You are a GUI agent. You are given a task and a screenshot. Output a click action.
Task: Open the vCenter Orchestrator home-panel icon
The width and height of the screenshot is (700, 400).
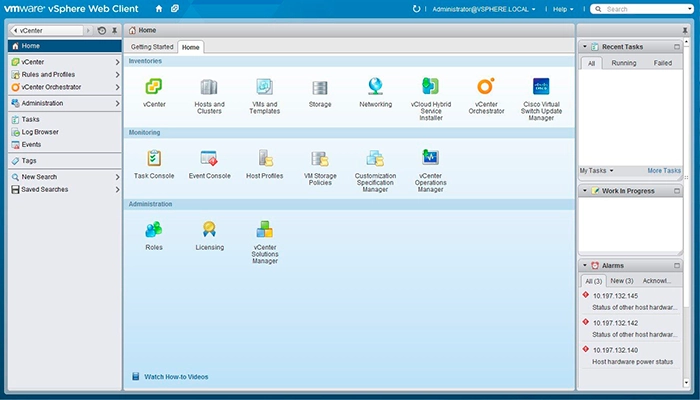click(x=486, y=86)
